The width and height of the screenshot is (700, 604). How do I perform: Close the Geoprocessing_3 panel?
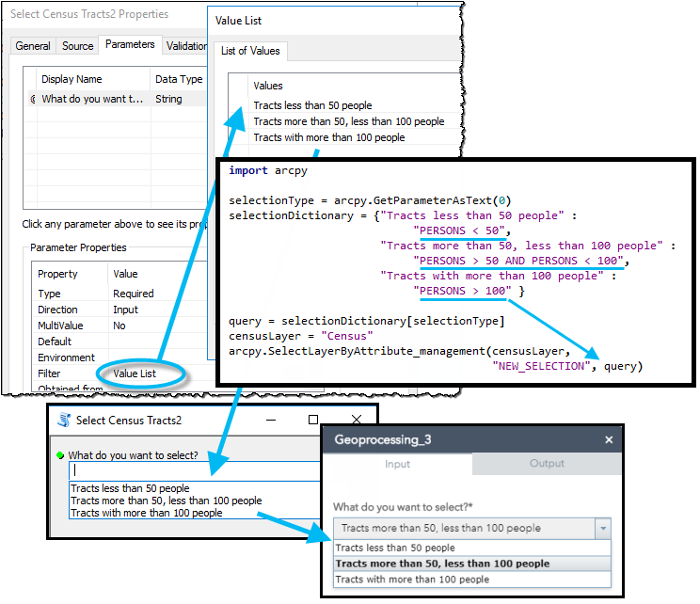(609, 439)
